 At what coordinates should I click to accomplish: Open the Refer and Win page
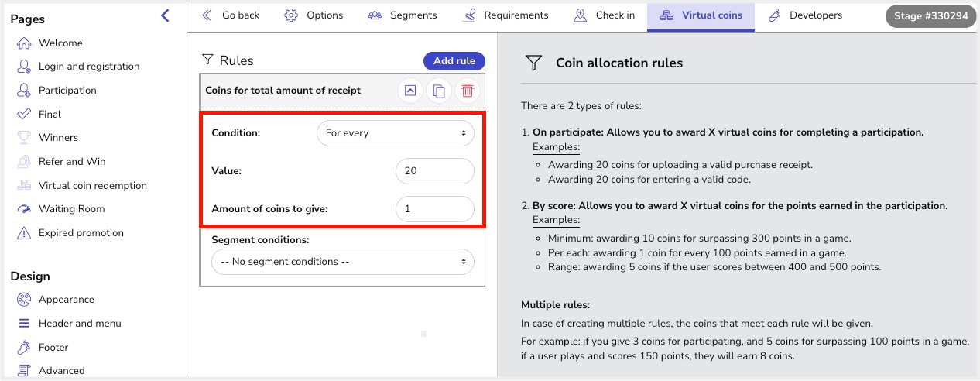tap(72, 162)
